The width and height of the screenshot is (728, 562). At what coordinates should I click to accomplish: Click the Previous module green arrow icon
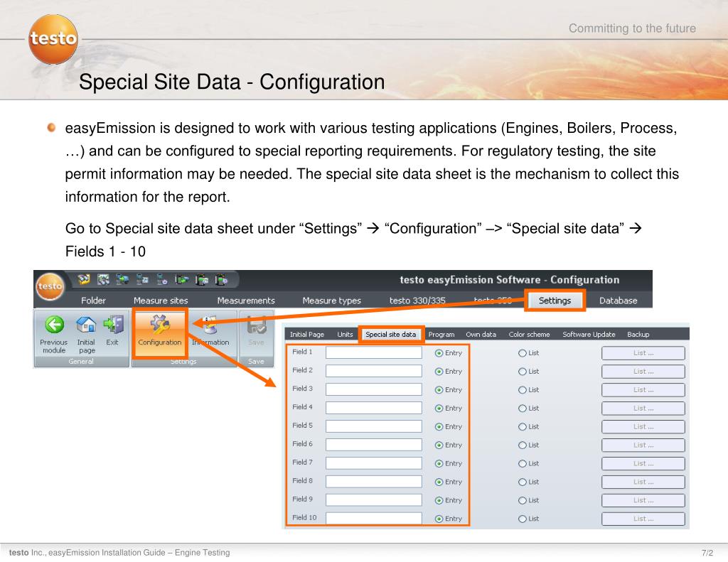pyautogui.click(x=54, y=325)
